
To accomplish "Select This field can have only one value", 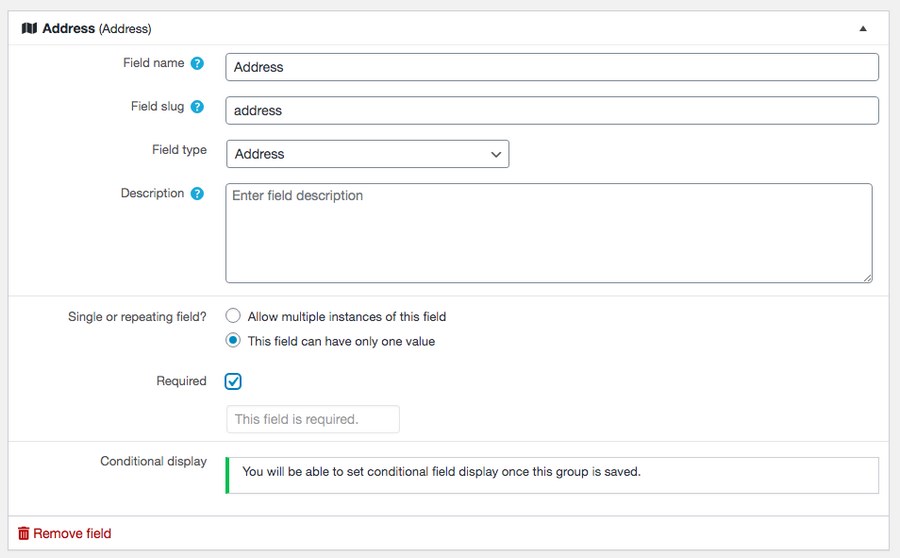I will coord(232,340).
